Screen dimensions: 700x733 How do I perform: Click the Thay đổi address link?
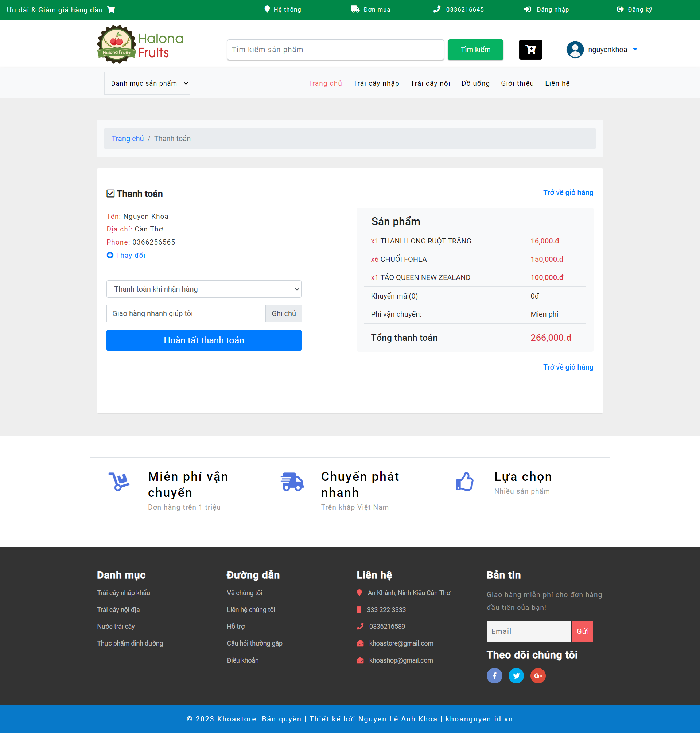pyautogui.click(x=131, y=255)
